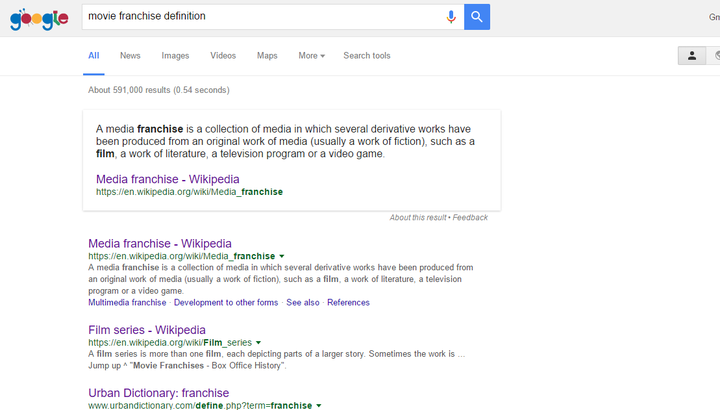The width and height of the screenshot is (720, 410).
Task: Open Development to other forms sitelink
Action: pos(226,303)
